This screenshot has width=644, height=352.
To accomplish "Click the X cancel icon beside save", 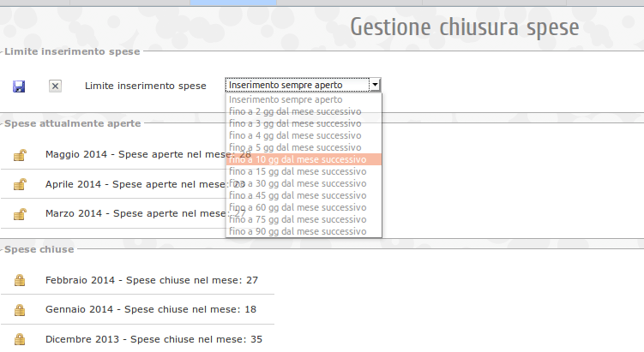I will click(55, 86).
